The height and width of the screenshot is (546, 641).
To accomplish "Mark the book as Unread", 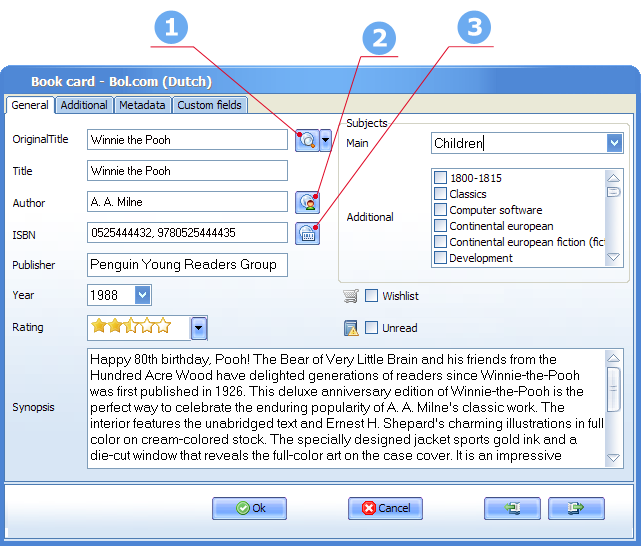I will [x=371, y=327].
